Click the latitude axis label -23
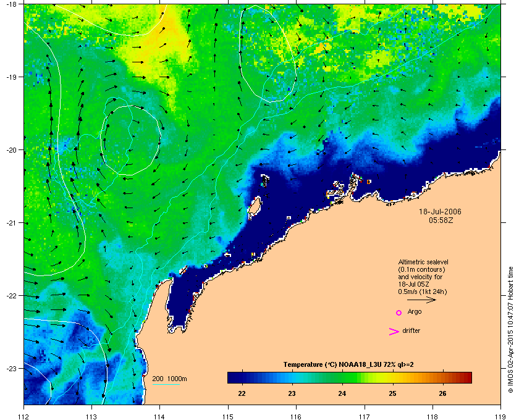The image size is (519, 420). tap(12, 368)
